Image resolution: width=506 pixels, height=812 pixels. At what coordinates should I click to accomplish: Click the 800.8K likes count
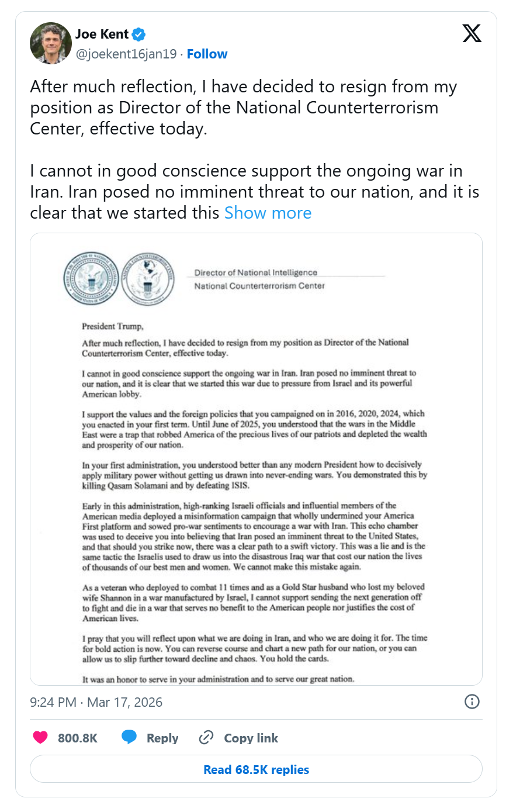pyautogui.click(x=78, y=738)
